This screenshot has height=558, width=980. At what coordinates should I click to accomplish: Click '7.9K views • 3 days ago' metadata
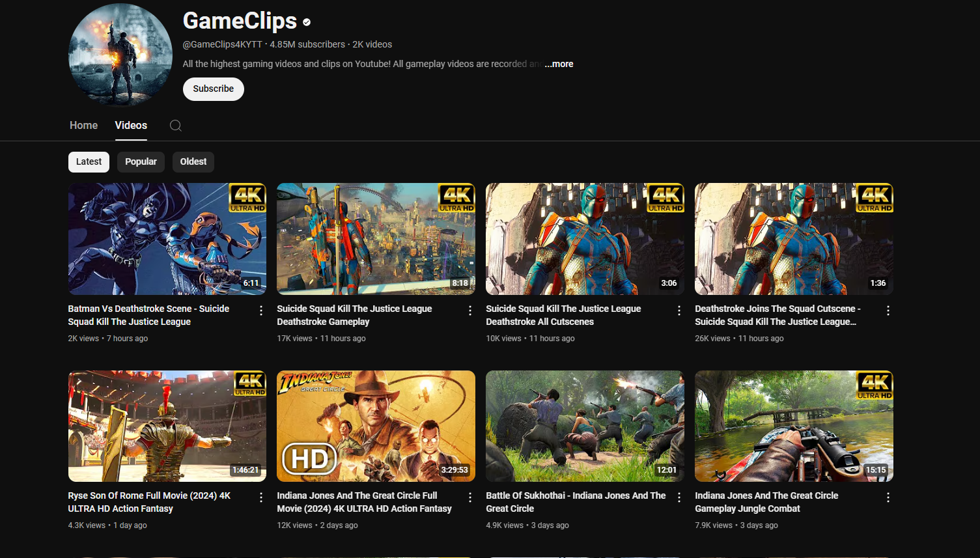736,525
